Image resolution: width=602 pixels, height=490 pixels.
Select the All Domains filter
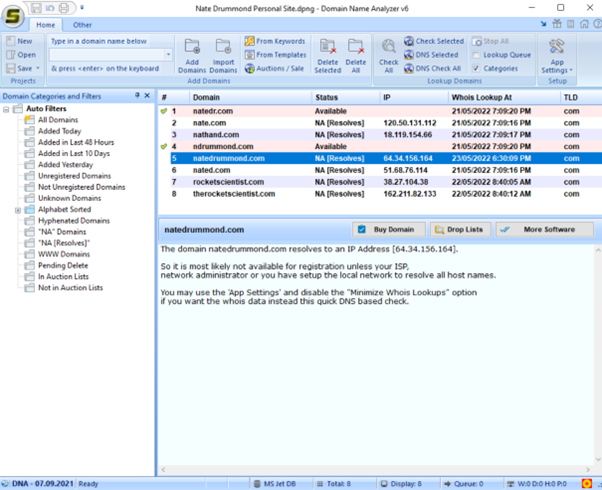[58, 120]
